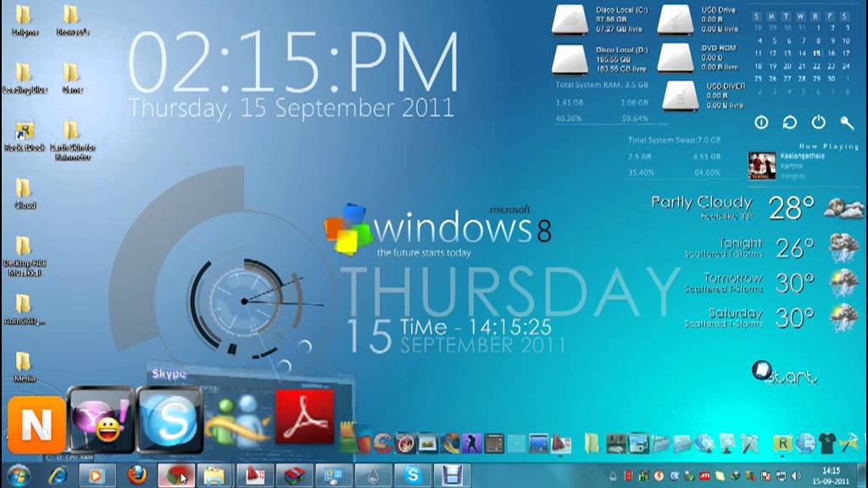Open the RocketDock desktop shortcut

(25, 136)
